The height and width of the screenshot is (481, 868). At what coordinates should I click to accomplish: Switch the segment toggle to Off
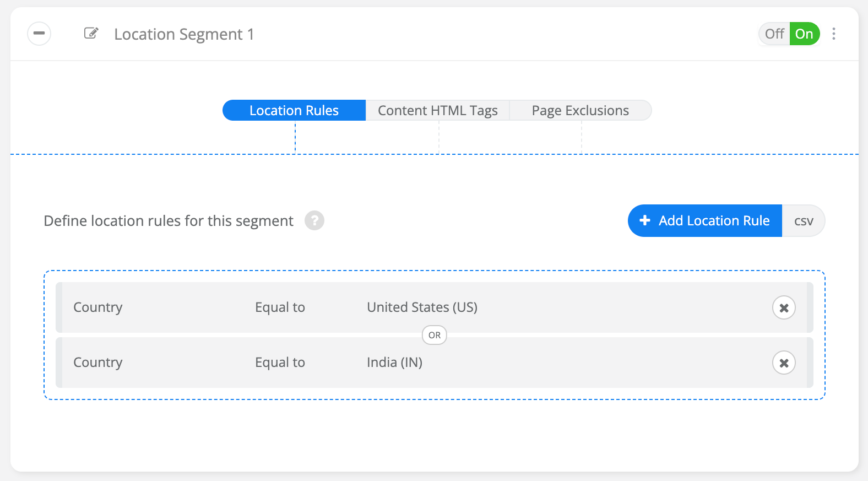(x=774, y=34)
